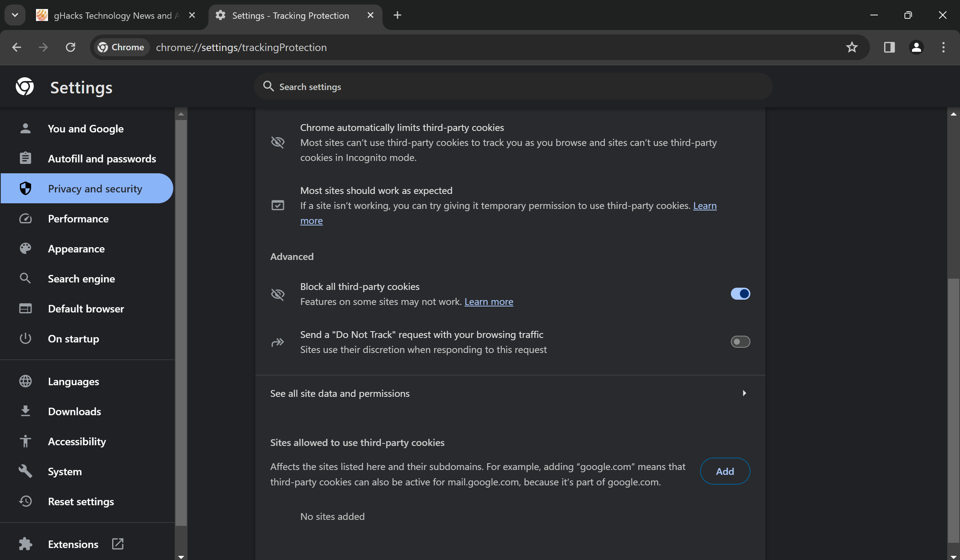
Task: Select Search engine settings in sidebar
Action: click(x=81, y=278)
